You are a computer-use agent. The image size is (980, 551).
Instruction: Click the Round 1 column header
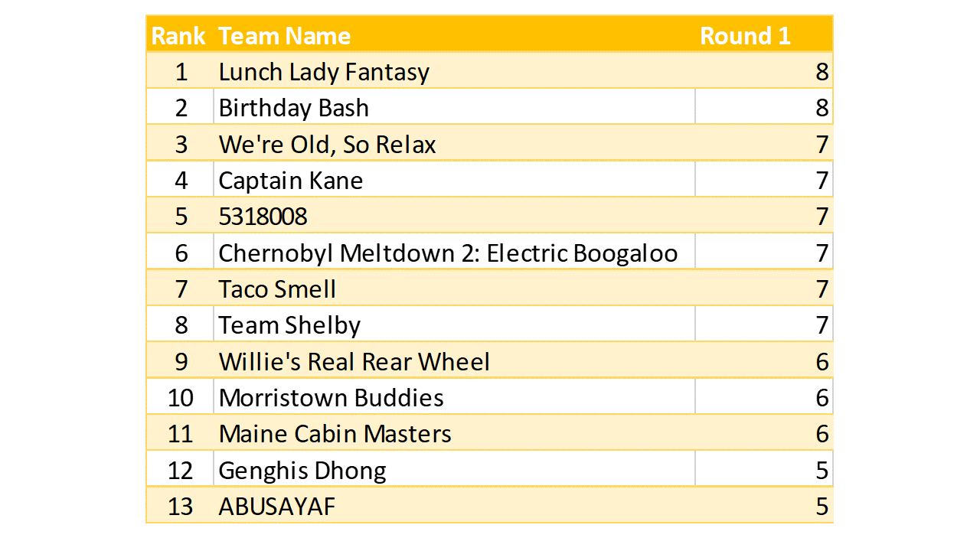(745, 36)
